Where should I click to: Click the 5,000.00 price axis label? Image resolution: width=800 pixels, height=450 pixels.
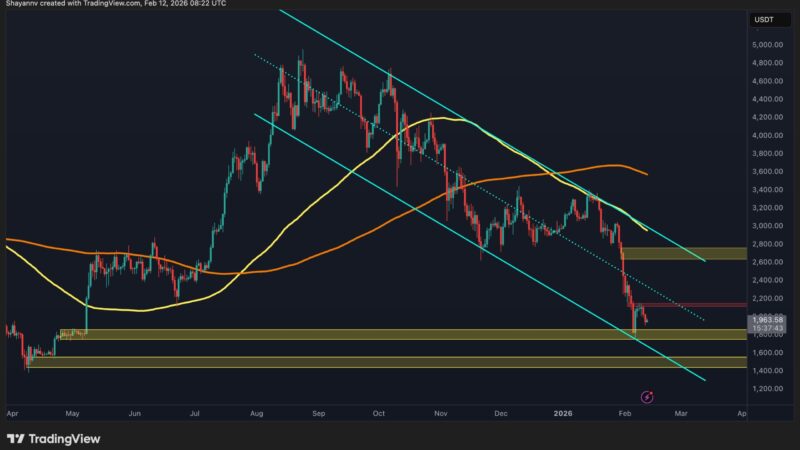[767, 45]
